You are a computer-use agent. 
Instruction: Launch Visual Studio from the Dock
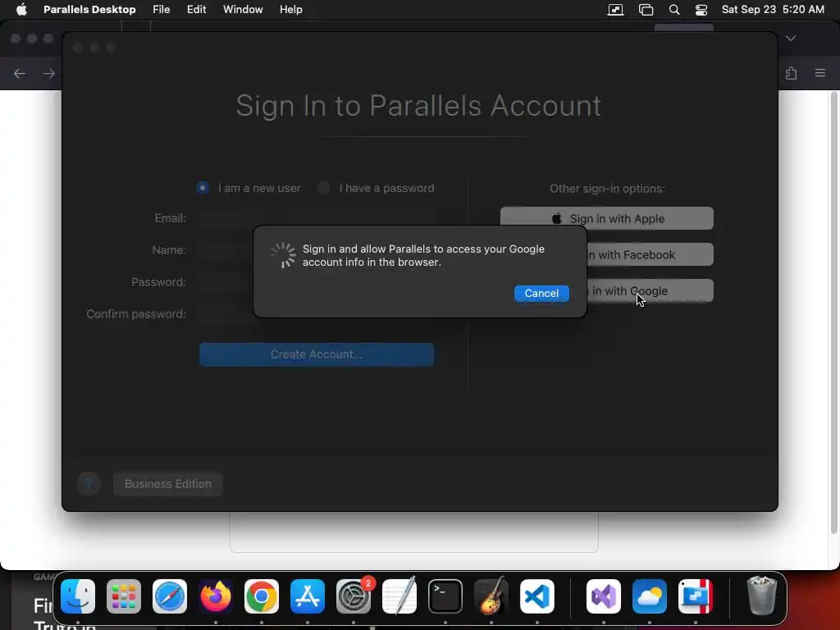point(604,596)
